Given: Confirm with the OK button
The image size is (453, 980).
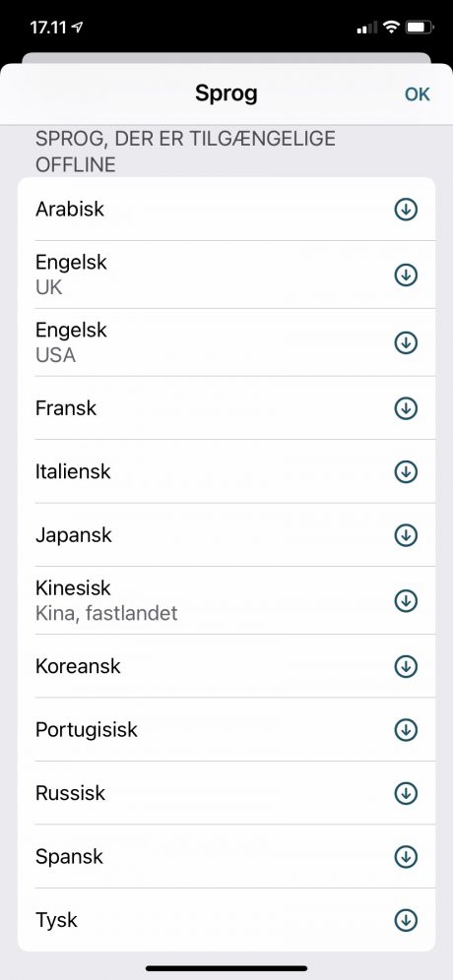Looking at the screenshot, I should [418, 94].
